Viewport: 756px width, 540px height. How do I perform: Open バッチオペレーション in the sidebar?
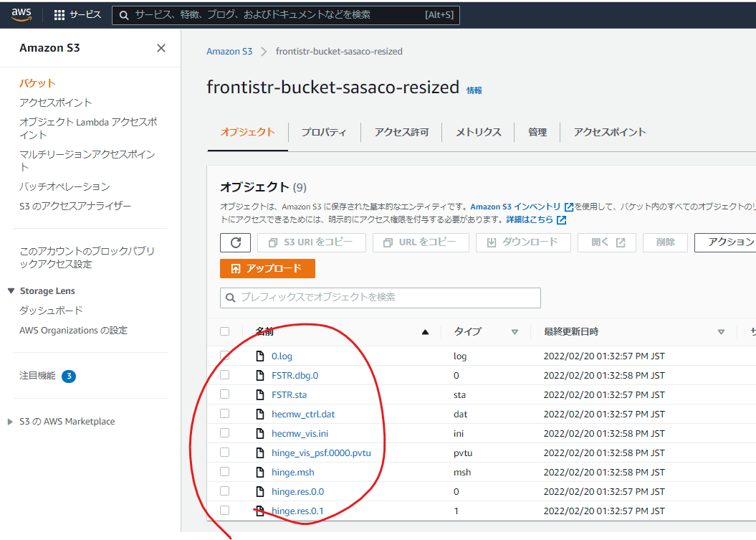click(64, 186)
